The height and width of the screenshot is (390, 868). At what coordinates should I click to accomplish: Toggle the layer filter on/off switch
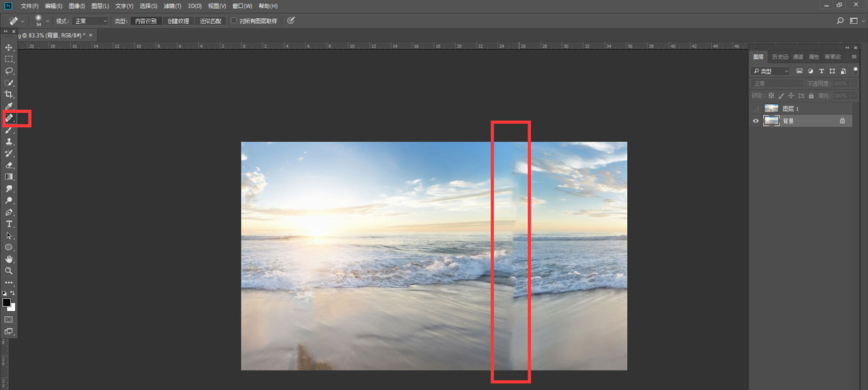pyautogui.click(x=854, y=69)
